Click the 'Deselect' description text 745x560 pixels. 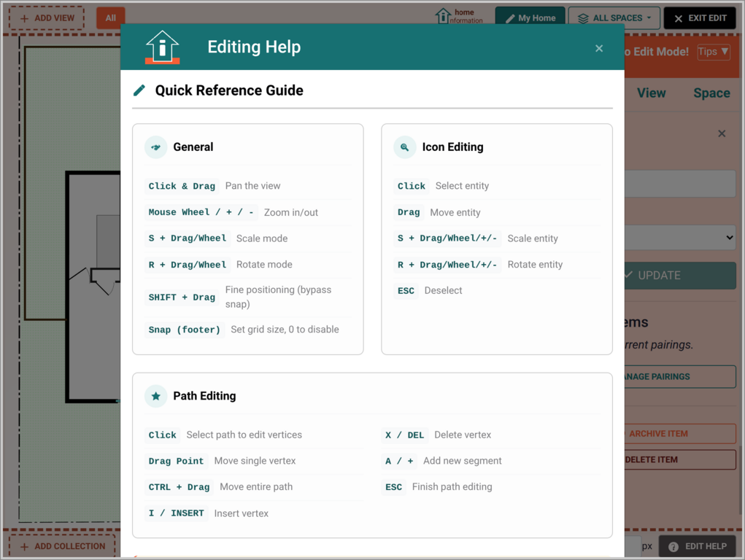point(443,290)
